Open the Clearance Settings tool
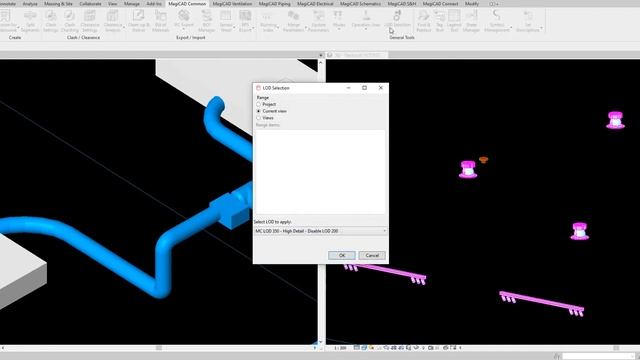The height and width of the screenshot is (360, 640). point(90,21)
